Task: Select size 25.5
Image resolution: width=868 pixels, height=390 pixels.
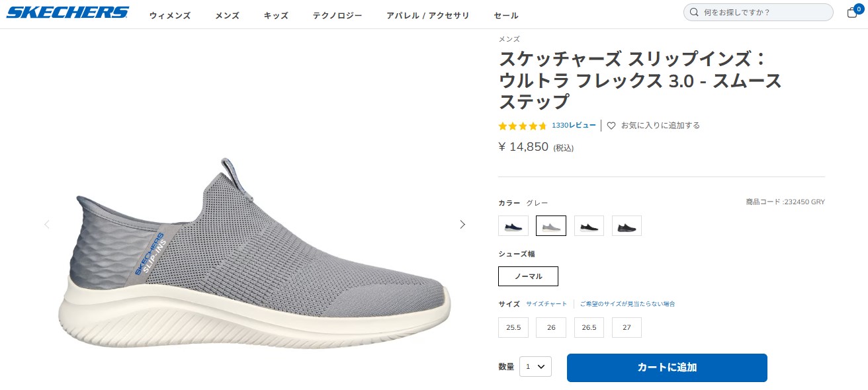Action: tap(513, 327)
